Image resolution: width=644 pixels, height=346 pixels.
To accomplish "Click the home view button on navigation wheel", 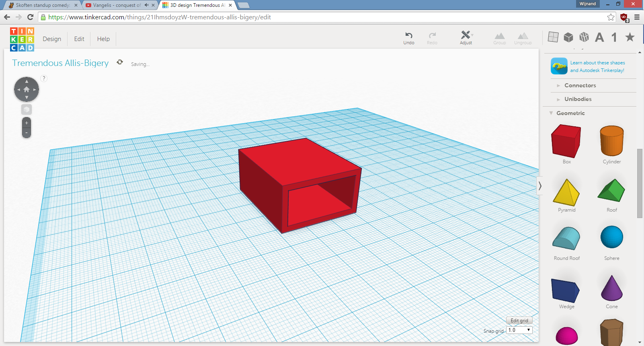I will coord(27,89).
